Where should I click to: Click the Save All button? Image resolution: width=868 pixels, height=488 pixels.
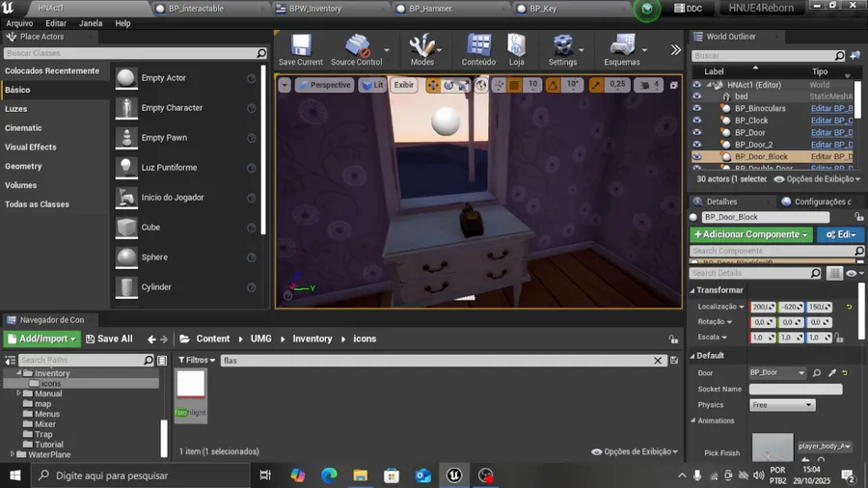coord(110,339)
